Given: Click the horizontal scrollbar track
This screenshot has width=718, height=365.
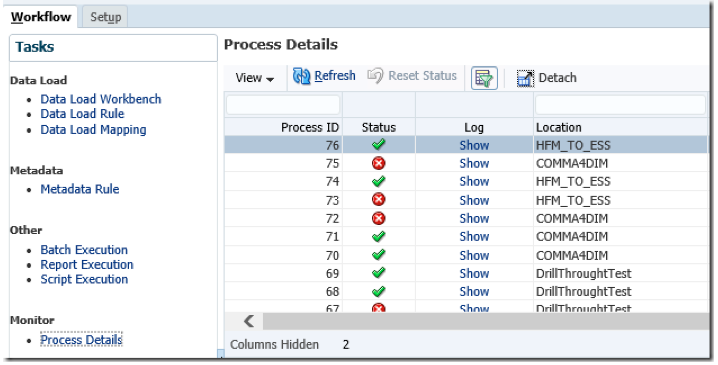Looking at the screenshot, I should (x=485, y=321).
